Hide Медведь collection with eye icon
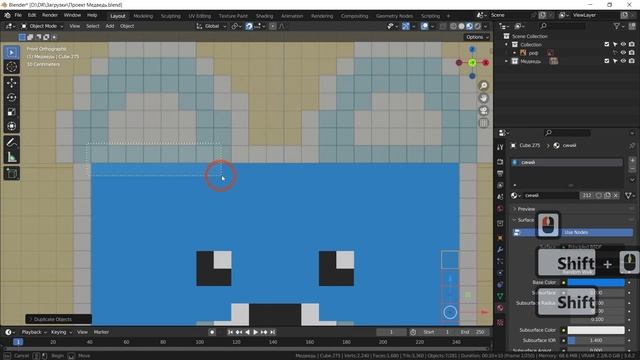Screen dimensions: 640x360 [x=623, y=61]
